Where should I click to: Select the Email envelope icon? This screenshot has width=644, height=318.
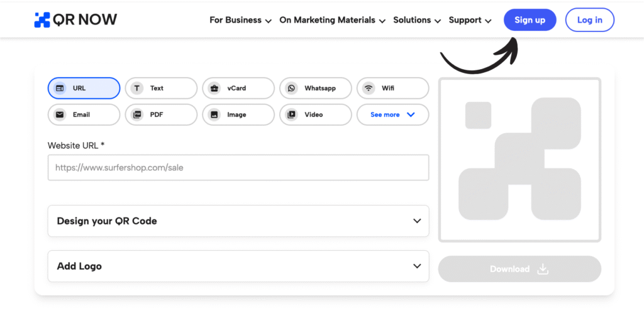[x=60, y=114]
